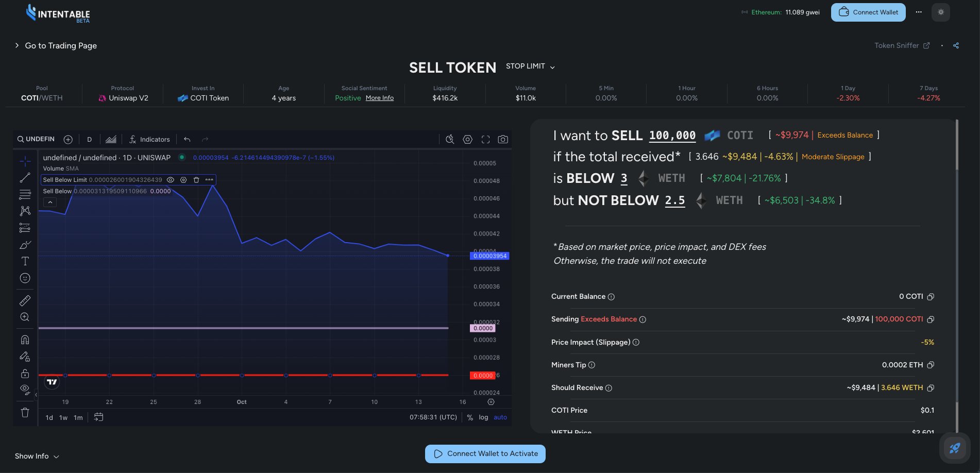This screenshot has height=473, width=980.
Task: Edit the BELOW 3 WETH value
Action: (x=624, y=178)
